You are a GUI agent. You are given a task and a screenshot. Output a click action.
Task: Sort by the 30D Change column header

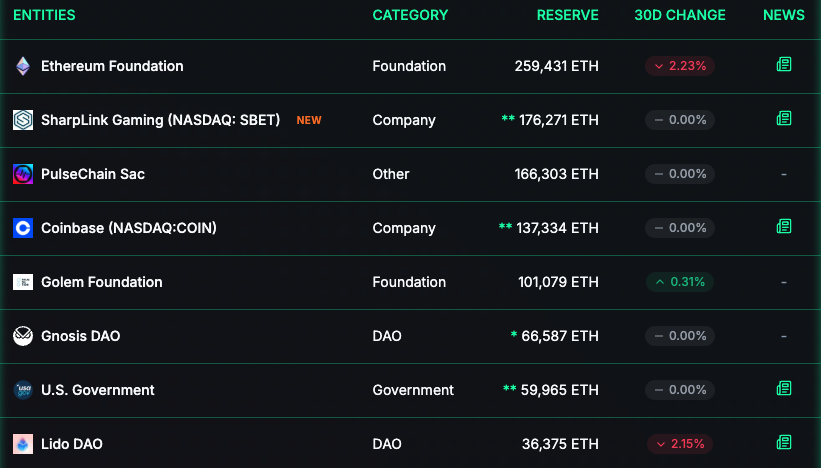point(680,15)
